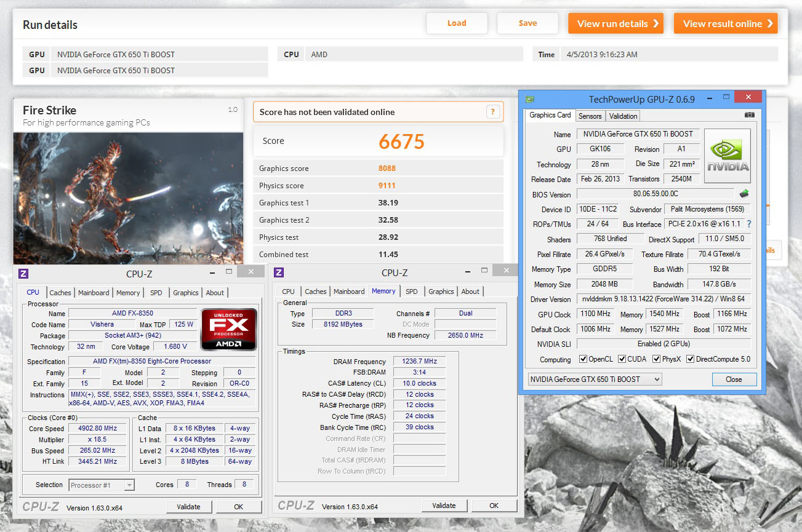
Task: Click the BIOS save chip icon in GPU-Z
Action: tap(744, 194)
